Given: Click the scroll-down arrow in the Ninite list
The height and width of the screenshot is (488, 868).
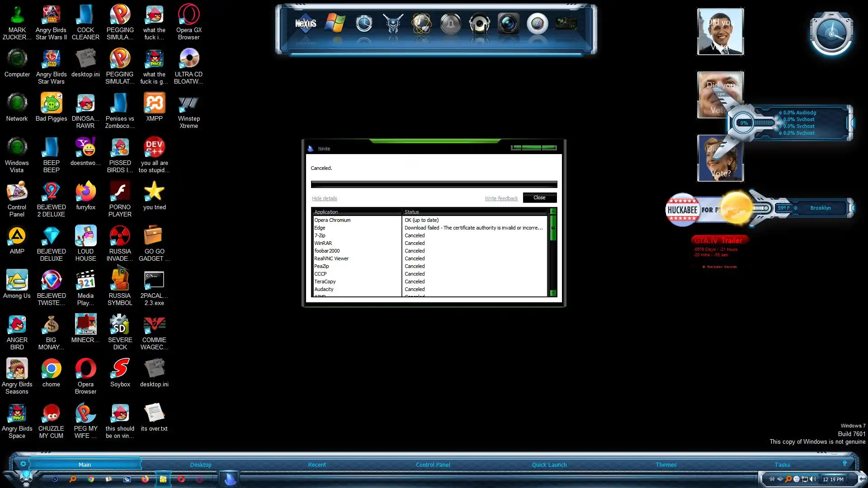Looking at the screenshot, I should pos(553,293).
